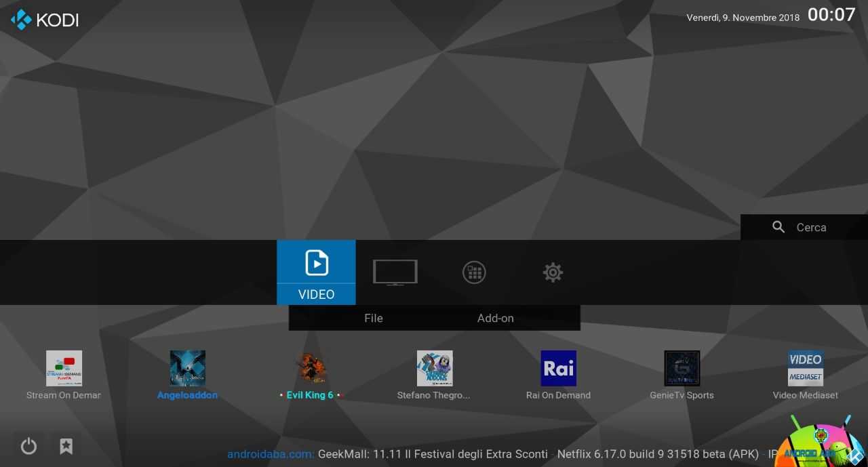Open Video Mediaset add-on icon
This screenshot has width=868, height=467.
click(x=806, y=368)
